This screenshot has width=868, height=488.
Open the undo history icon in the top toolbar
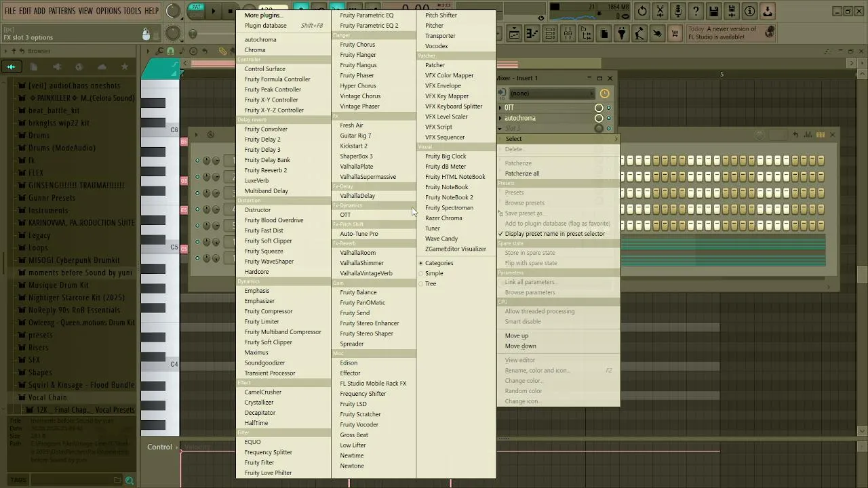pos(642,11)
